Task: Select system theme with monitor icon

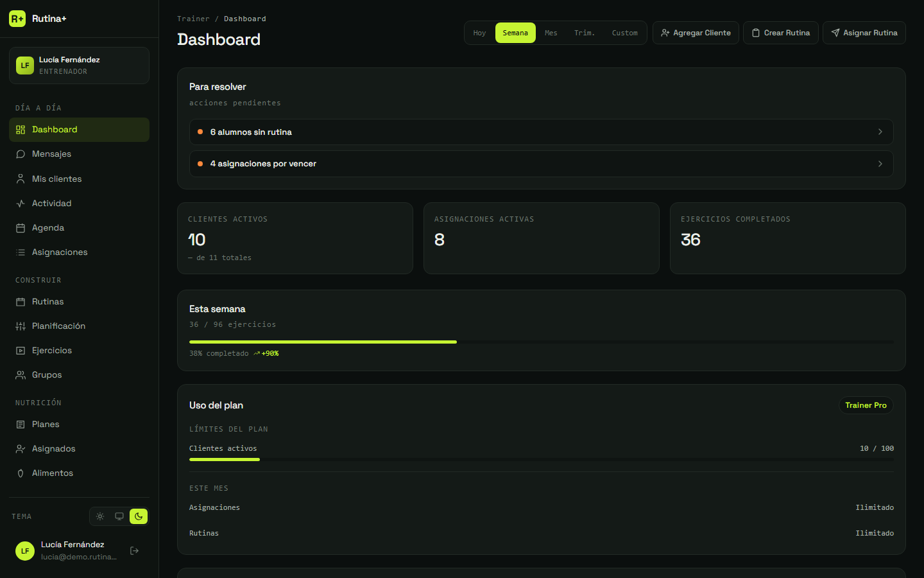Action: (119, 516)
